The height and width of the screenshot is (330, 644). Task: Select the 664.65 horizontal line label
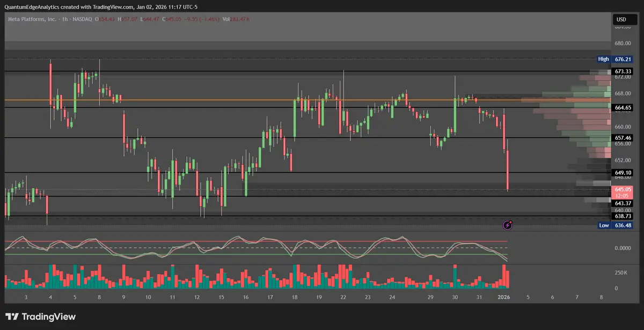point(623,107)
